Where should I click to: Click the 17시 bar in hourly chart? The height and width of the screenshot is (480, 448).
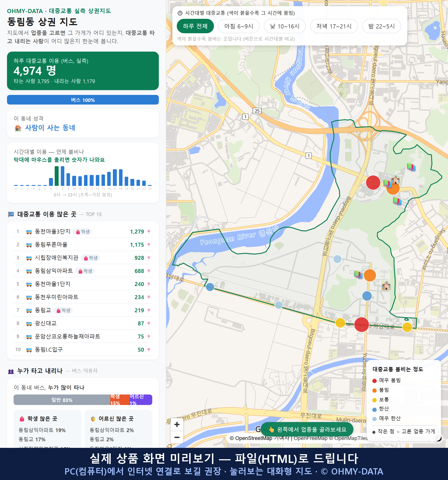coord(115,178)
